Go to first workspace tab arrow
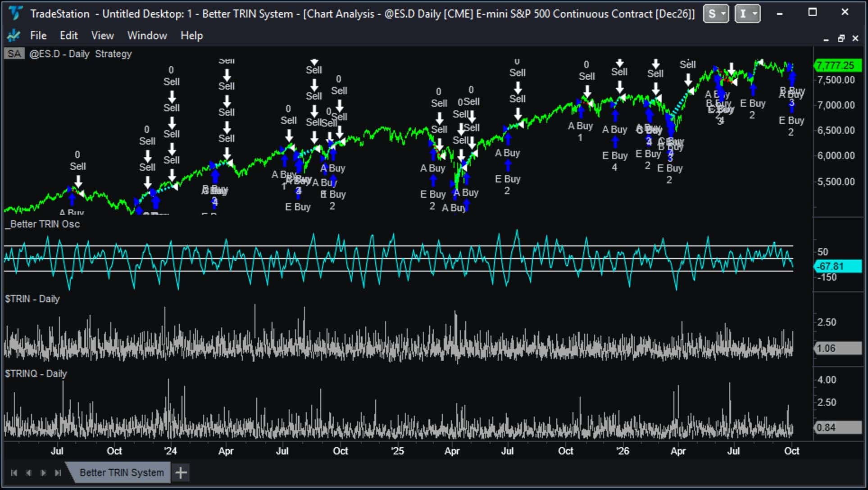Screen dimensions: 868x490 [x=14, y=473]
